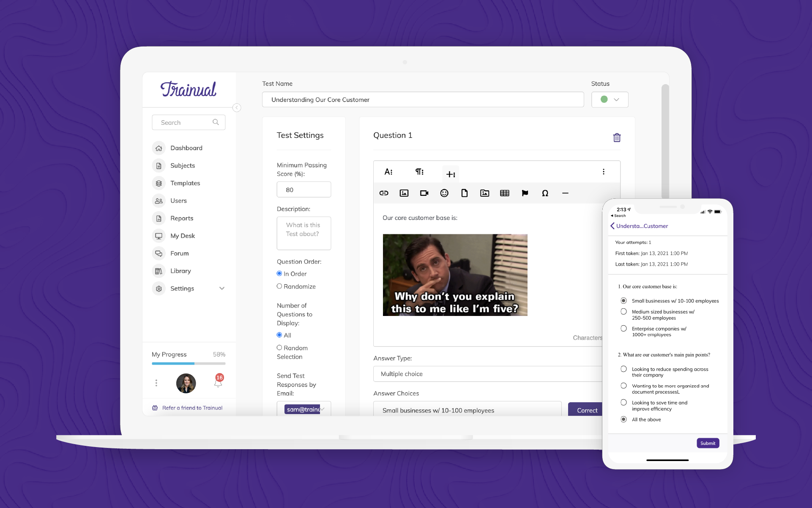Select Medium sized businesses option on phone
Image resolution: width=812 pixels, height=508 pixels.
coord(623,312)
